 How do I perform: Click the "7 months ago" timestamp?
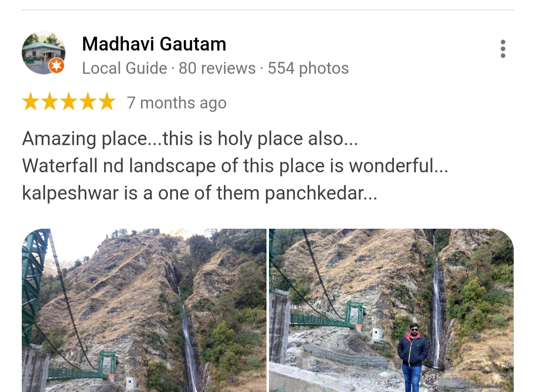[176, 103]
